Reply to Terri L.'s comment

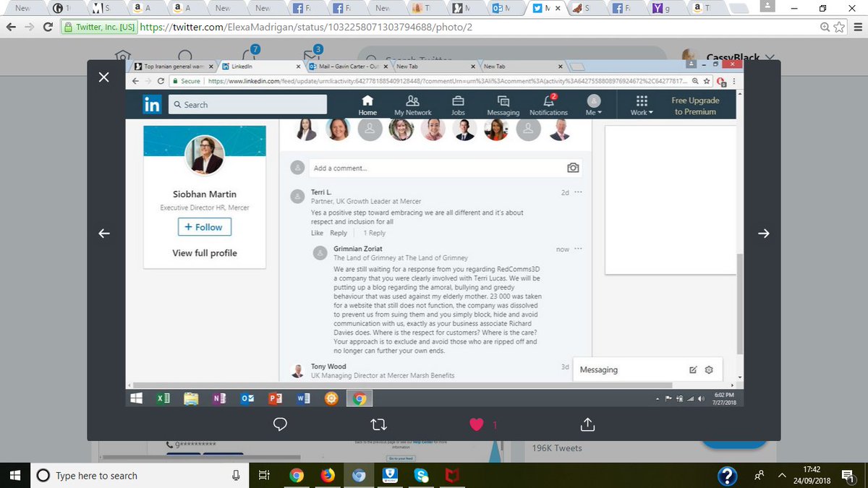click(x=339, y=234)
